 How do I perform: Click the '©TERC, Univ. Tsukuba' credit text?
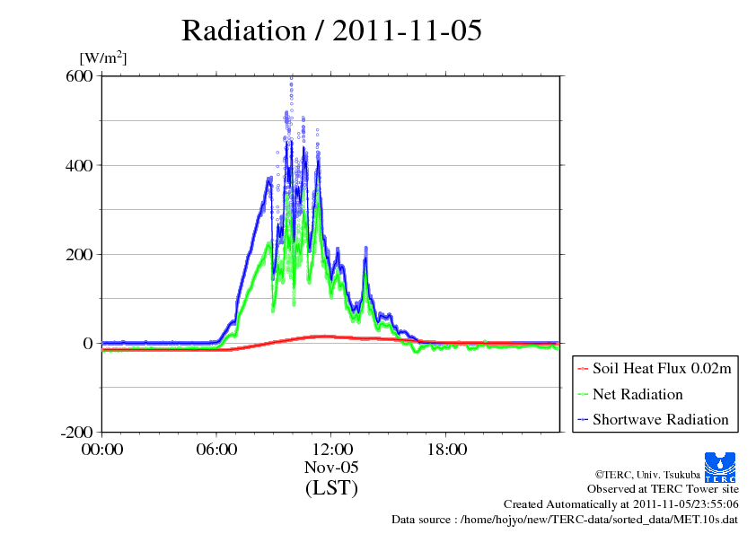tap(647, 475)
